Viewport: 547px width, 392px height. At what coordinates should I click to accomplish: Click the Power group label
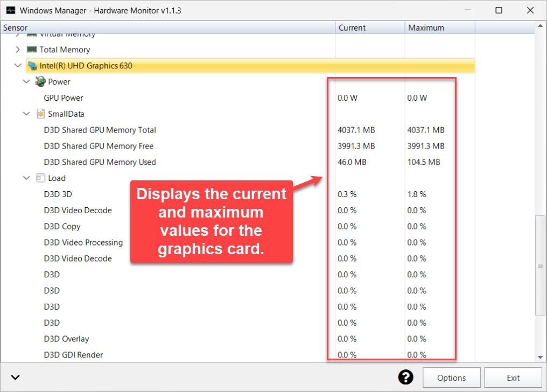pos(59,82)
